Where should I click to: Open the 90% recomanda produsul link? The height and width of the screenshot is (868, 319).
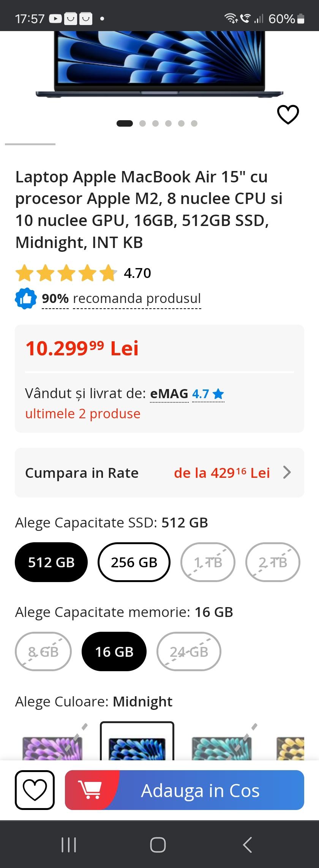(x=122, y=299)
